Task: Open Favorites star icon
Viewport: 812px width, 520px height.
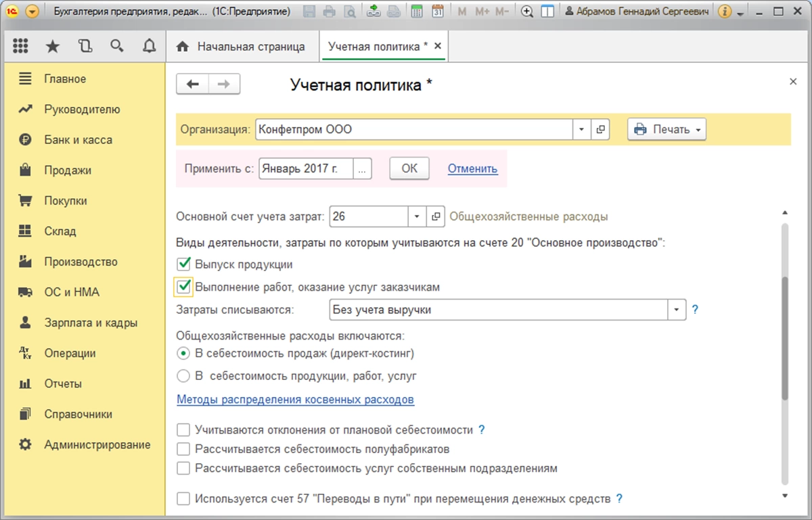Action: 52,46
